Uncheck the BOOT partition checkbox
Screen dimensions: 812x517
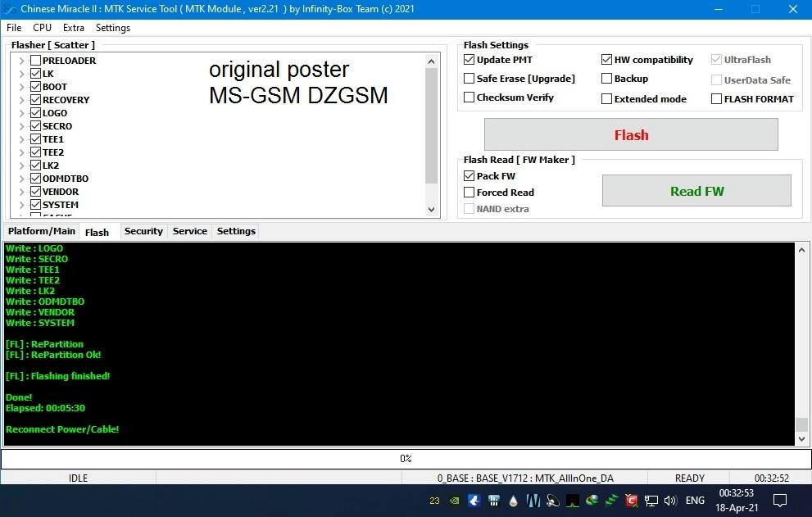35,87
